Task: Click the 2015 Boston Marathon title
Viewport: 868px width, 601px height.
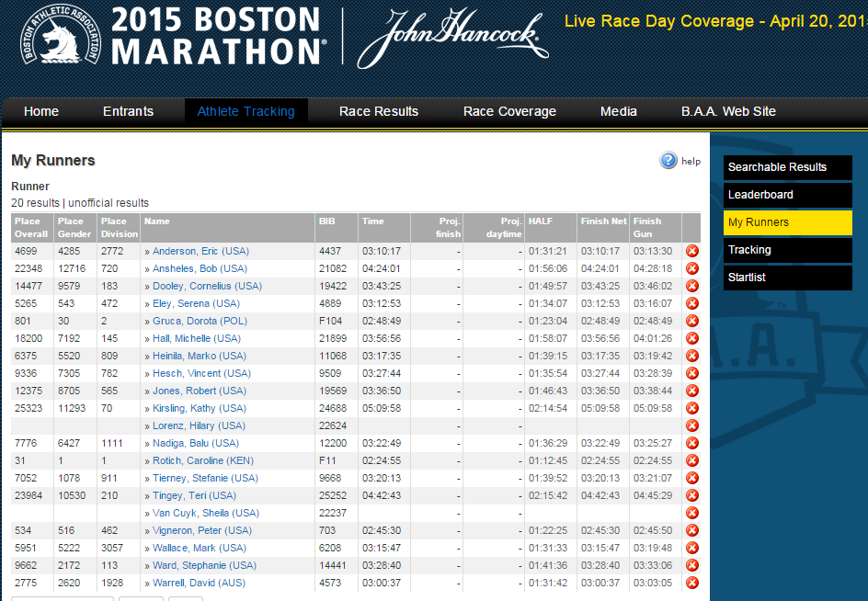Action: pyautogui.click(x=219, y=35)
